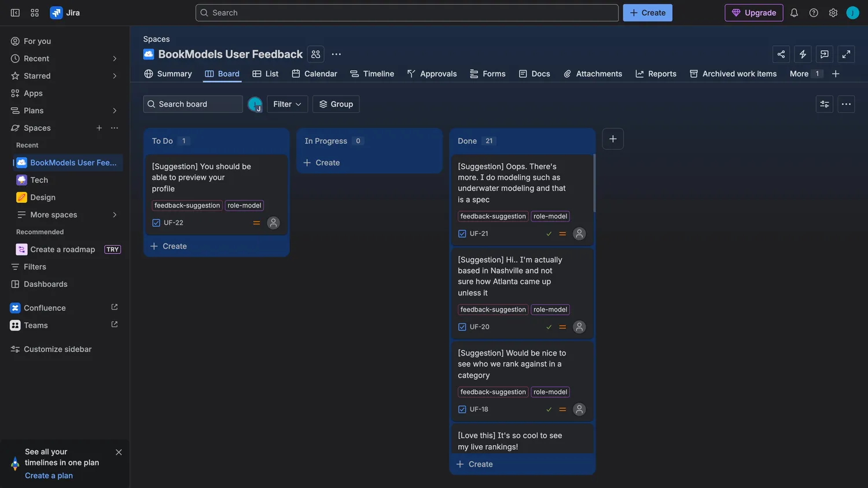The image size is (868, 488).
Task: Open the Reports tab
Action: click(x=656, y=73)
